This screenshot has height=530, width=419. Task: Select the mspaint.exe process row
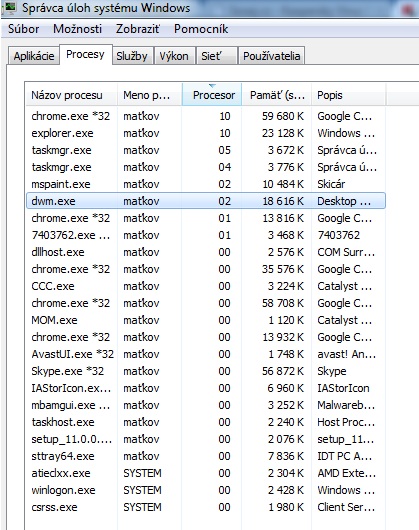tap(206, 184)
